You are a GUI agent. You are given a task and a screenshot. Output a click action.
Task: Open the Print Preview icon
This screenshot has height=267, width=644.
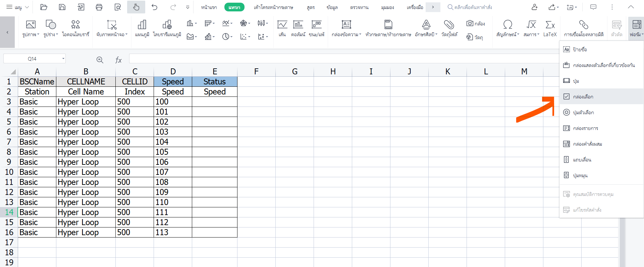pos(117,7)
